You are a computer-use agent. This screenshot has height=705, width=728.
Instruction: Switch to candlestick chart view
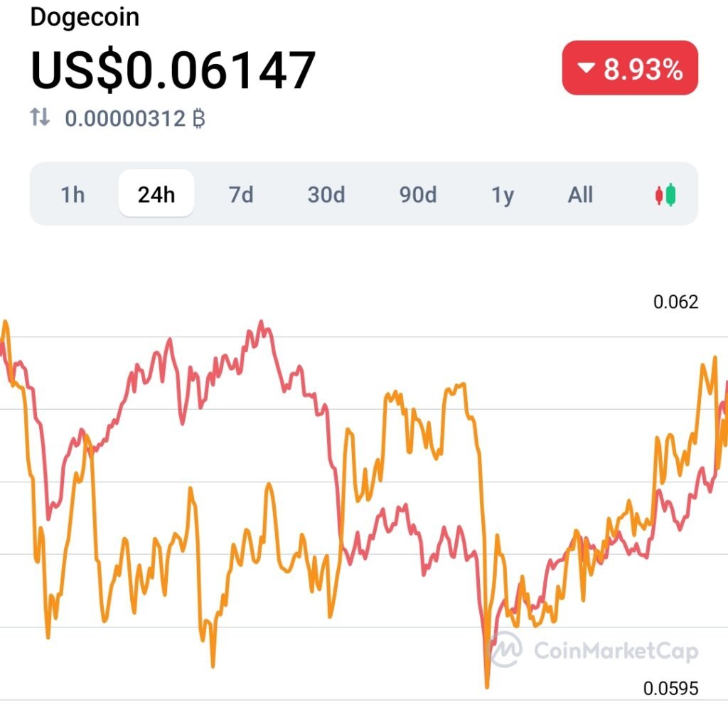(x=665, y=195)
